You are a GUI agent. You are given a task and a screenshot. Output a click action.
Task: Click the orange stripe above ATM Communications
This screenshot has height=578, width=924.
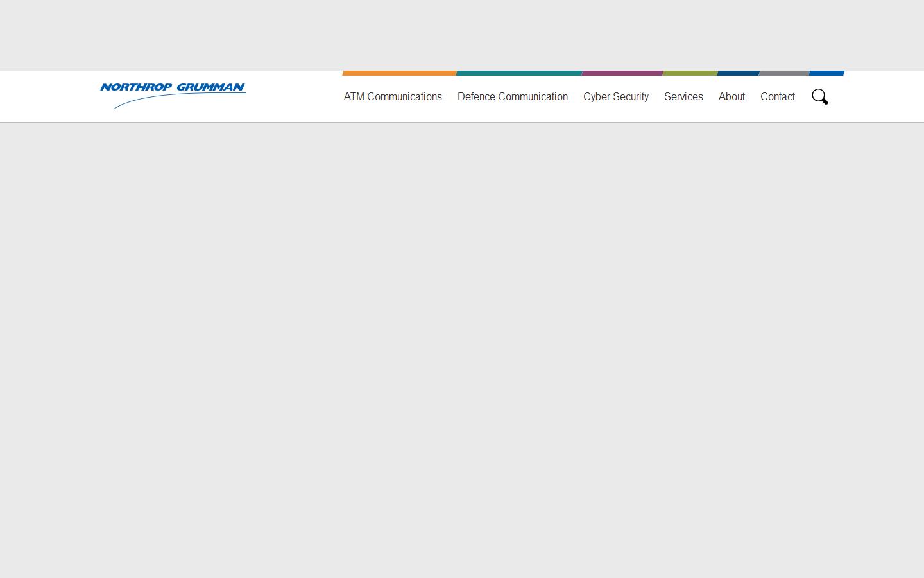click(399, 73)
